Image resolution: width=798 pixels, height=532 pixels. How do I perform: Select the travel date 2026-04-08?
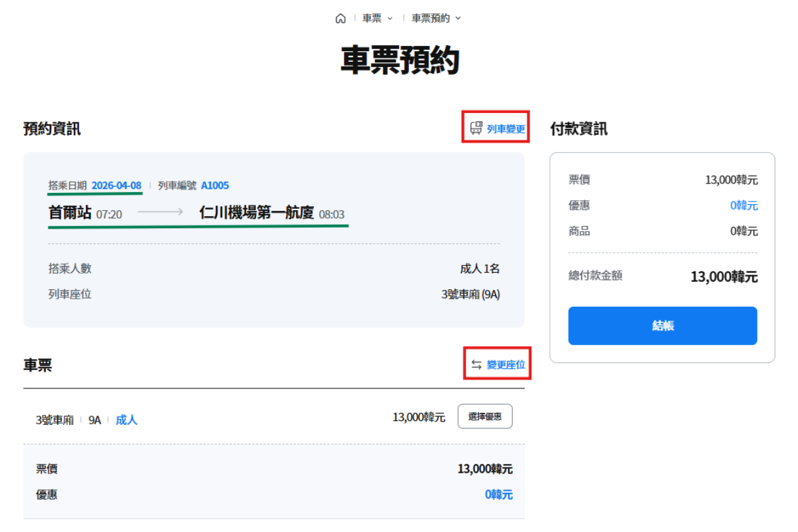pos(116,186)
